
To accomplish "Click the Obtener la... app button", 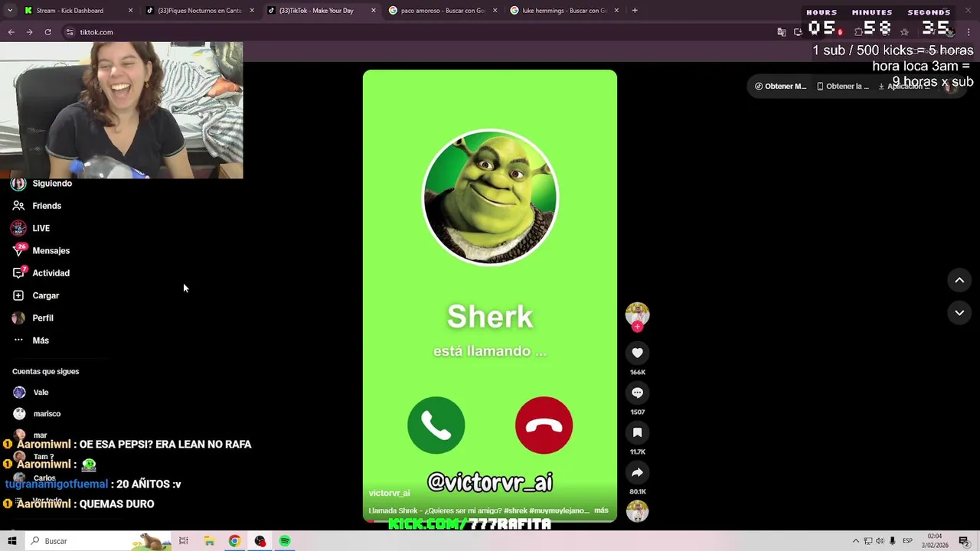I will coord(842,86).
